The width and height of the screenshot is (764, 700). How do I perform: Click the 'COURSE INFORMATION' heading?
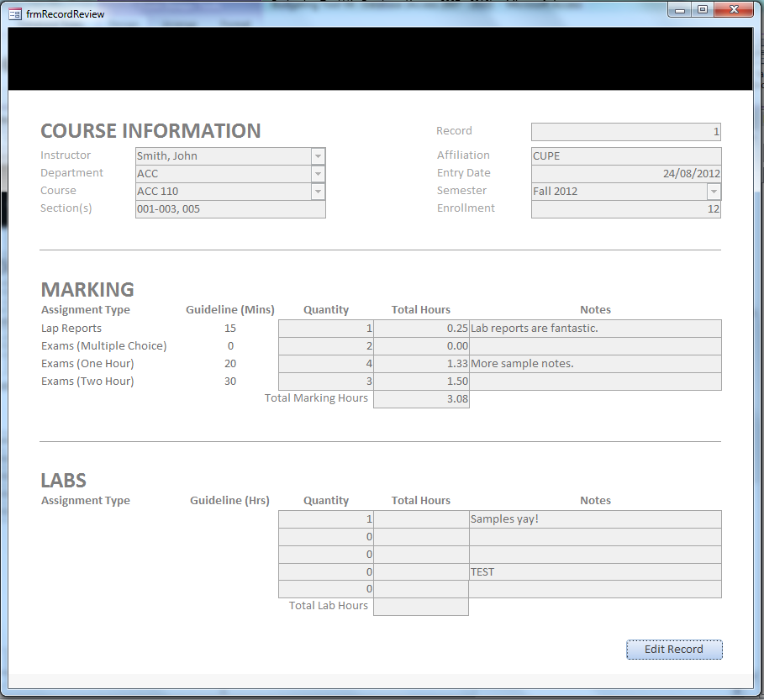[150, 131]
